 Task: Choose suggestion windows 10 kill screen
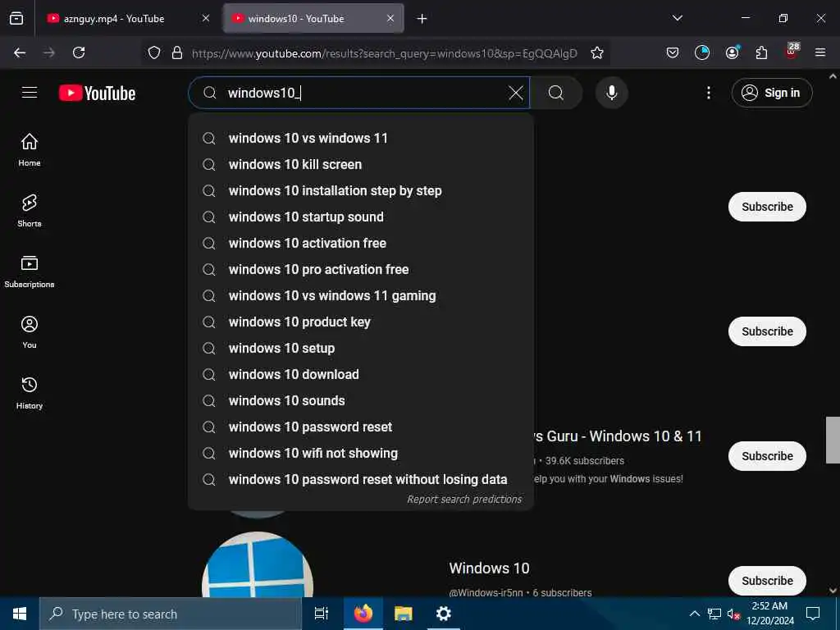pyautogui.click(x=361, y=164)
